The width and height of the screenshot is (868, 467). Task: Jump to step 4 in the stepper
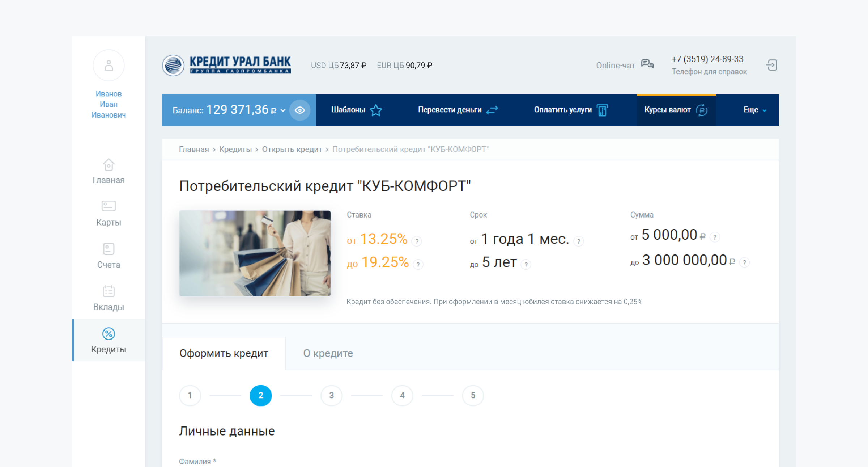pos(402,395)
